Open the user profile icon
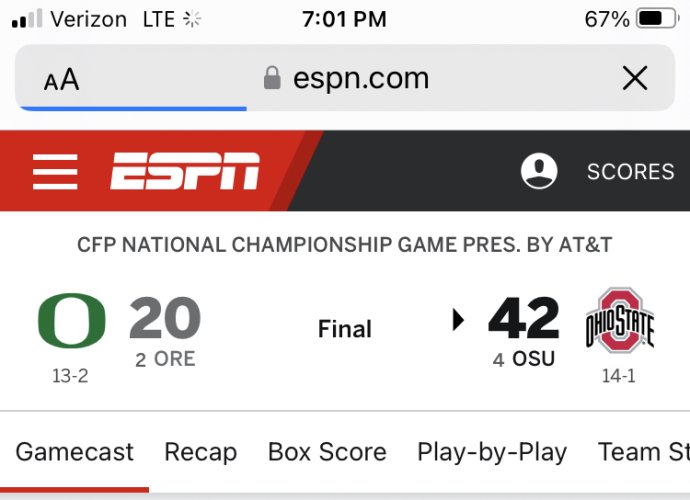 [x=539, y=171]
